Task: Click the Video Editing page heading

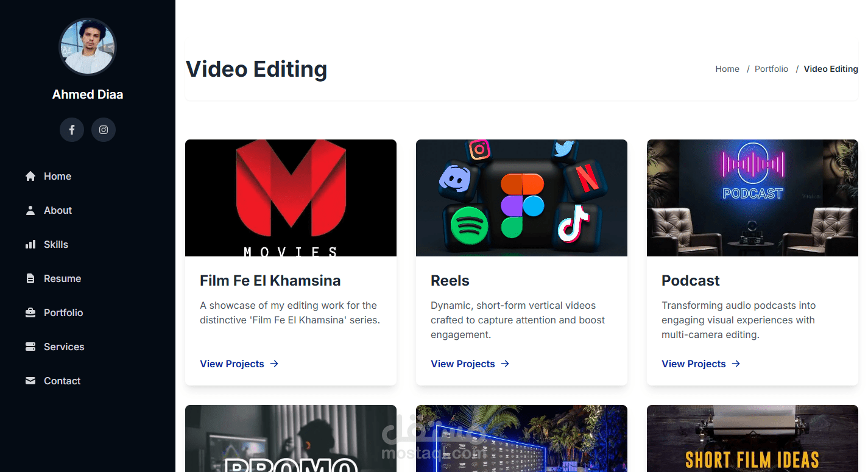Action: 256,69
